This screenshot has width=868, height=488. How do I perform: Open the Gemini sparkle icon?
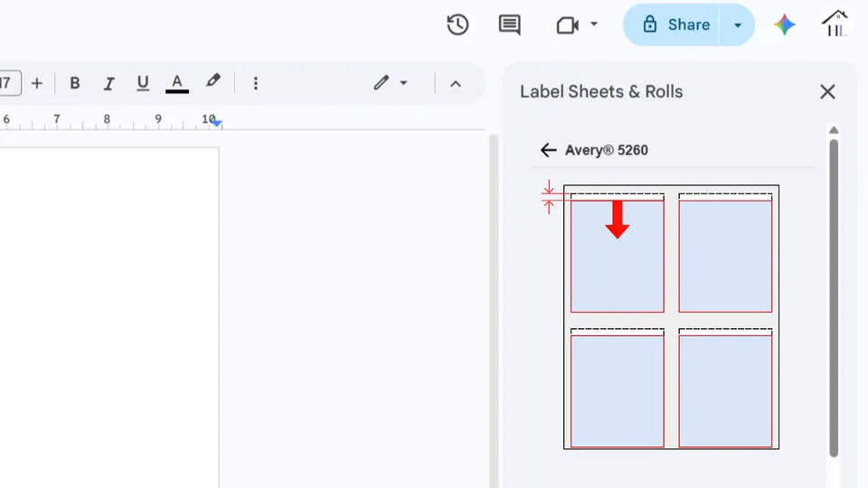tap(785, 25)
